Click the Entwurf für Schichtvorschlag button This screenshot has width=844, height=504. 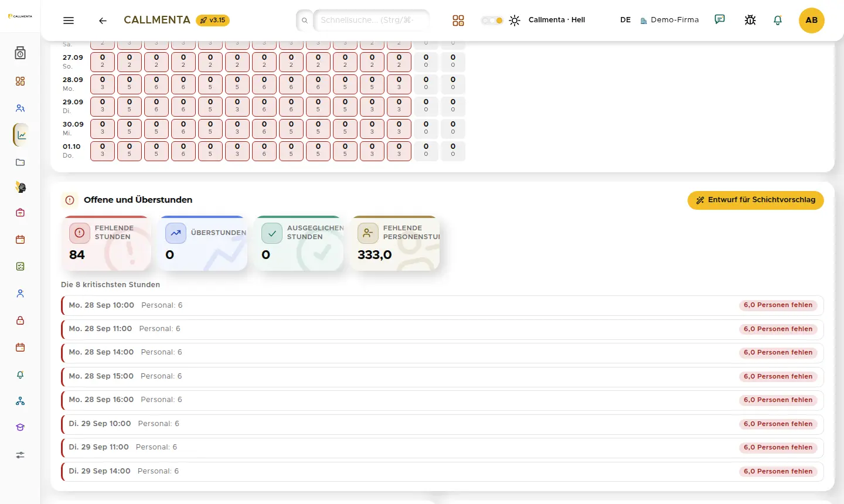pyautogui.click(x=755, y=200)
